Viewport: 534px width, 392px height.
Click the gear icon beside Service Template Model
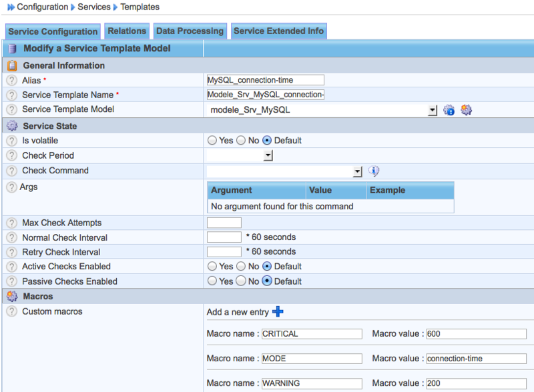[x=467, y=110]
